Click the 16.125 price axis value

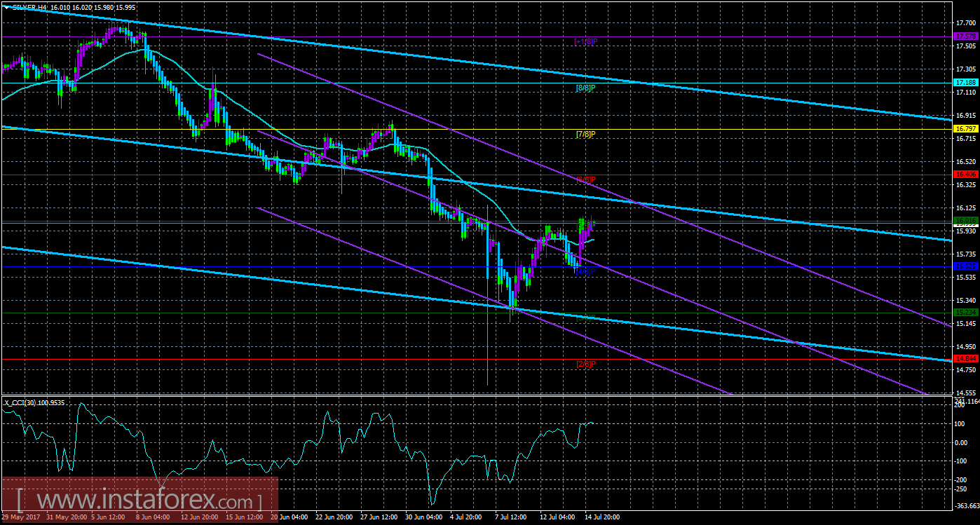pos(966,208)
